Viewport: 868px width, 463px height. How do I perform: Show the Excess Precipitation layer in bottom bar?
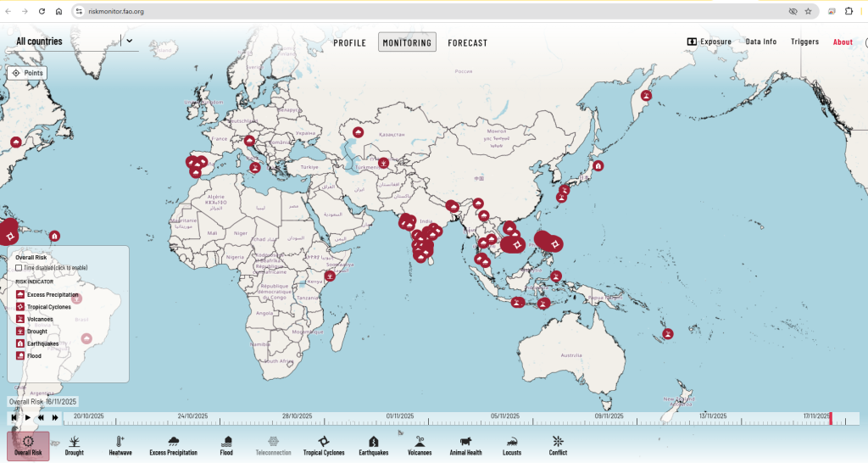[173, 445]
